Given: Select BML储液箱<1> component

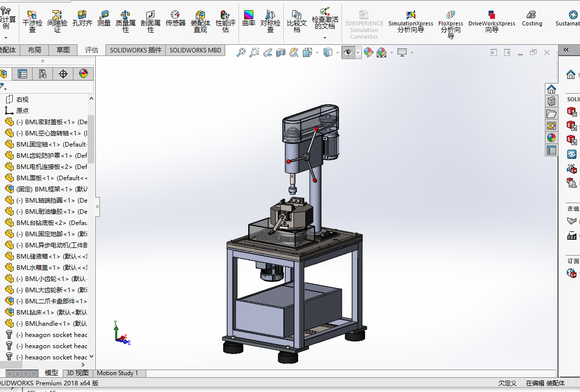Looking at the screenshot, I should click(x=46, y=256).
